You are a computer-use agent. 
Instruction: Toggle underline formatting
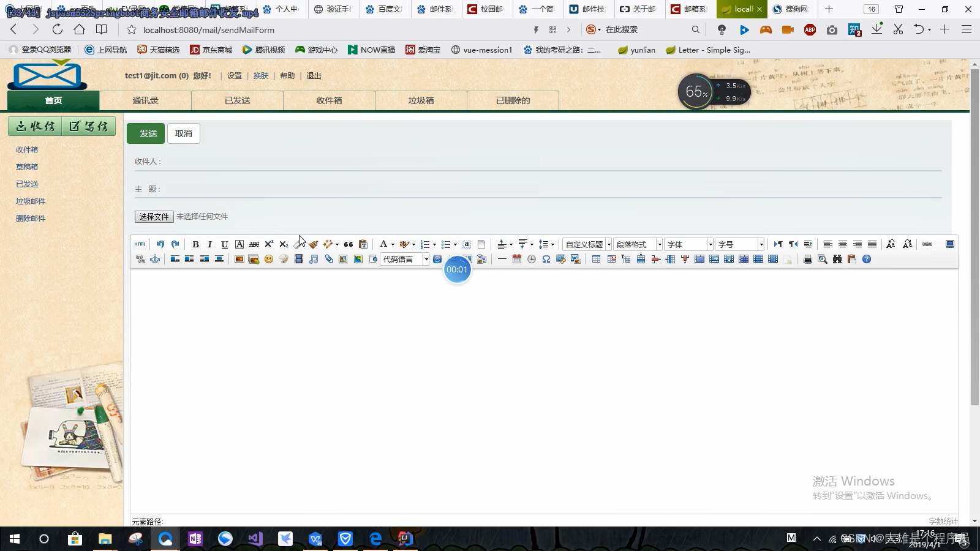coord(224,244)
